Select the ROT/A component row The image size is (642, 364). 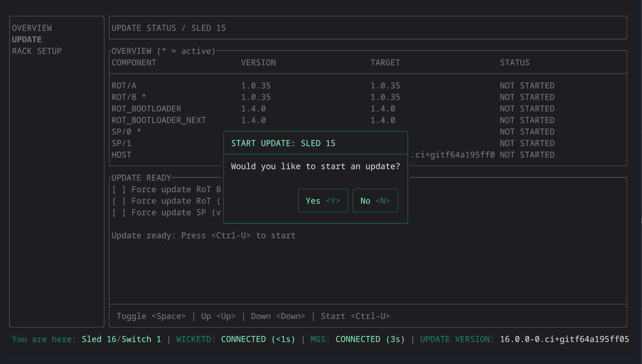coord(368,85)
